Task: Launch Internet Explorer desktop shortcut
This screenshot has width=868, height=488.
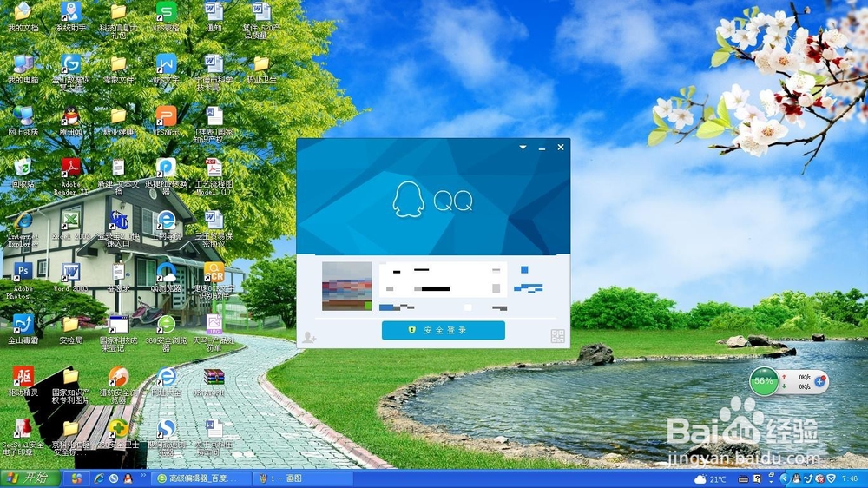Action: click(23, 228)
